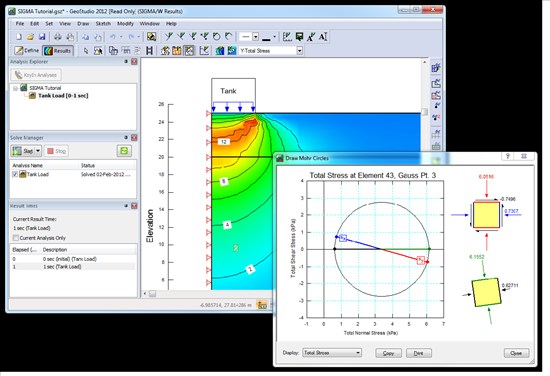Image resolution: width=550 pixels, height=376 pixels.
Task: Click the Undo arrow icon
Action: 113,37
